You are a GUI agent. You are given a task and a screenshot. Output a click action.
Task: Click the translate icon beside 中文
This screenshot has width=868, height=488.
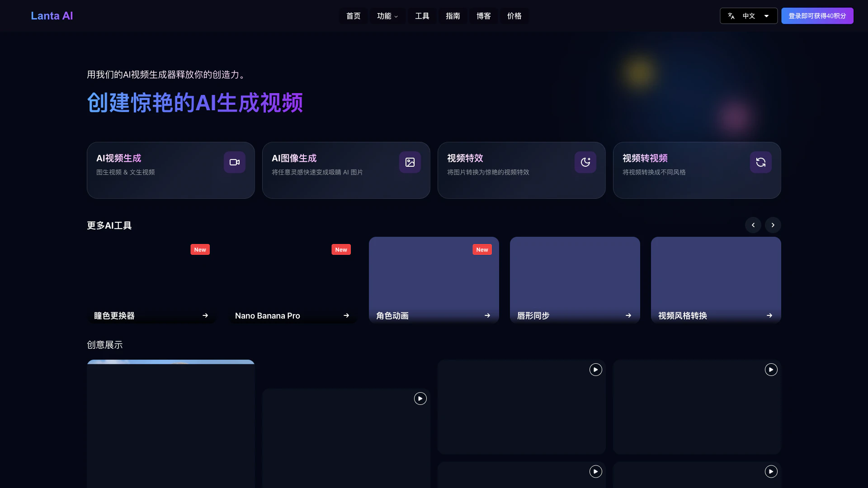coord(731,16)
